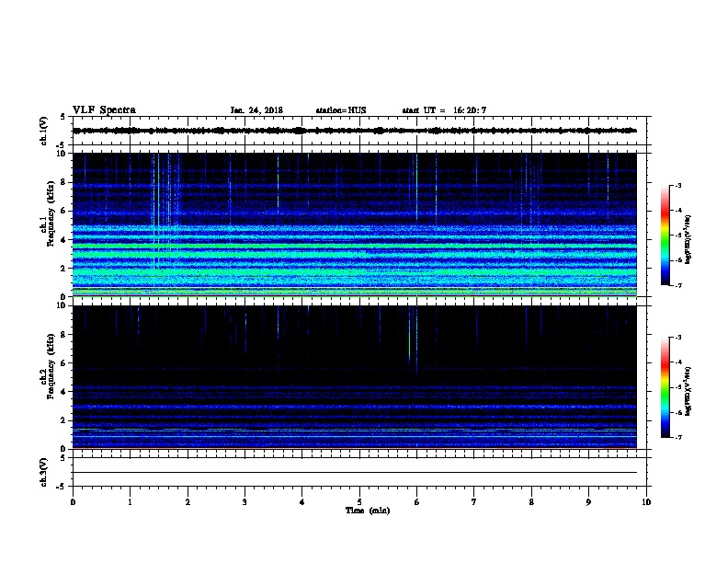The height and width of the screenshot is (563, 728).
Task: Click the "VLF Spectra" plot title
Action: pos(104,110)
